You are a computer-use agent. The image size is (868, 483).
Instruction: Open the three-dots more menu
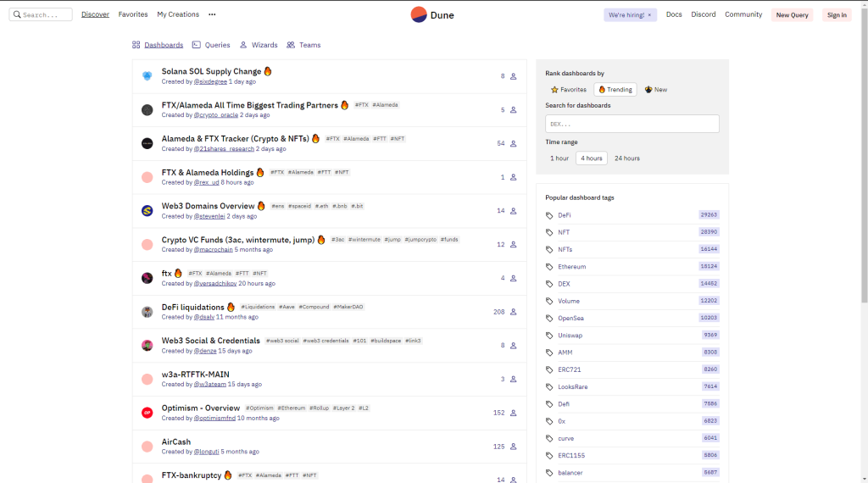click(x=212, y=14)
